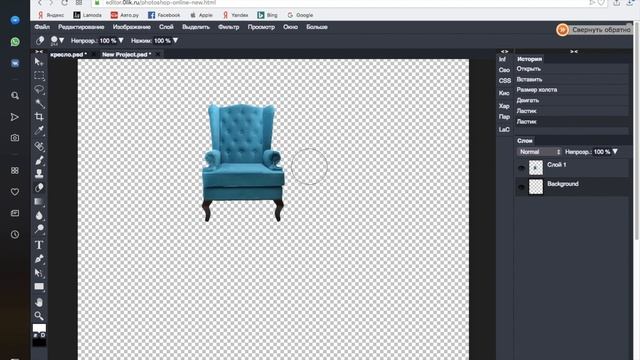Select Слой 1 layer thumbnail
Image resolution: width=640 pixels, height=360 pixels.
coord(536,168)
